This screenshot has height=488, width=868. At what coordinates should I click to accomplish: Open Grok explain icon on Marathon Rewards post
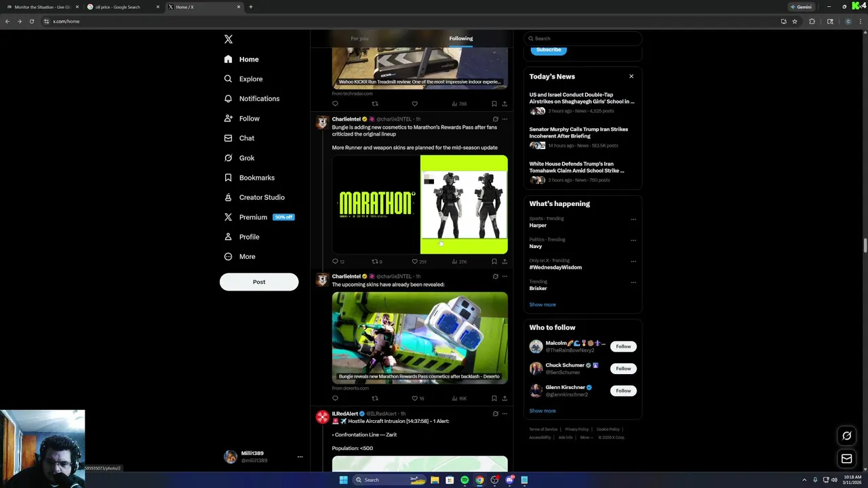point(495,119)
